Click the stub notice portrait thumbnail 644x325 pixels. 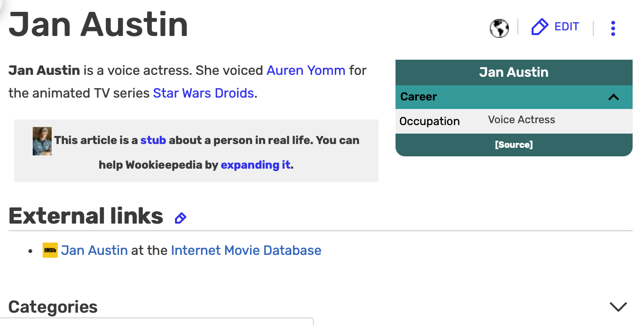click(42, 141)
